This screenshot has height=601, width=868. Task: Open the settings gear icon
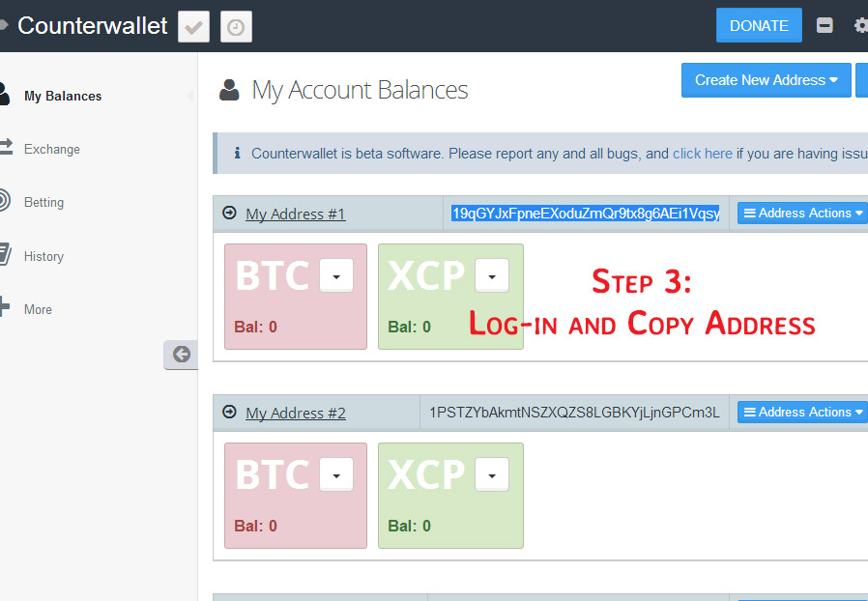click(861, 25)
